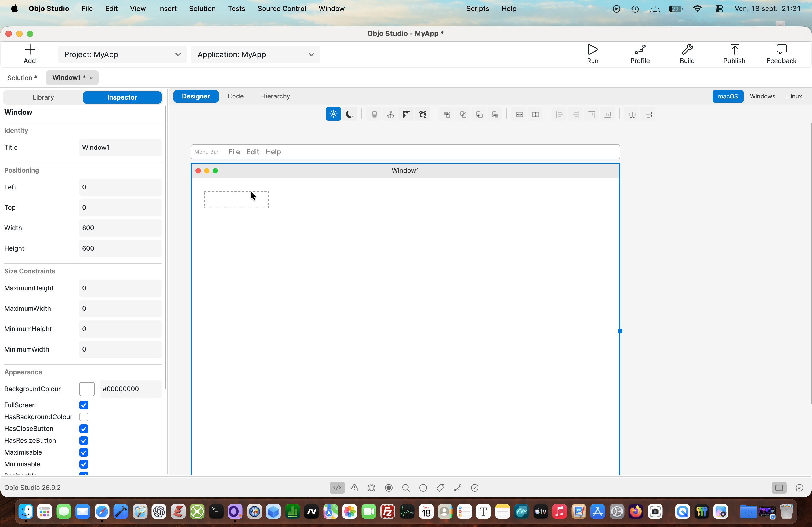Open the chat bubble icon at bottom right
The width and height of the screenshot is (812, 527).
coord(799,488)
